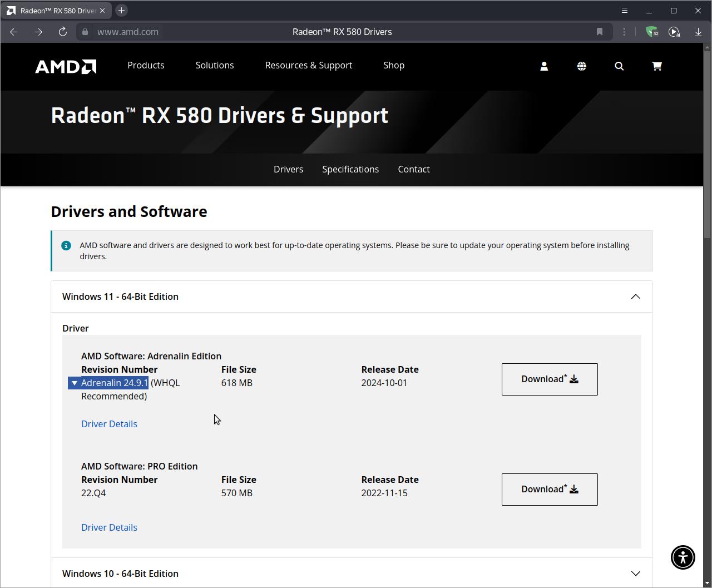This screenshot has height=588, width=712.
Task: Open the Products menu
Action: tap(146, 65)
